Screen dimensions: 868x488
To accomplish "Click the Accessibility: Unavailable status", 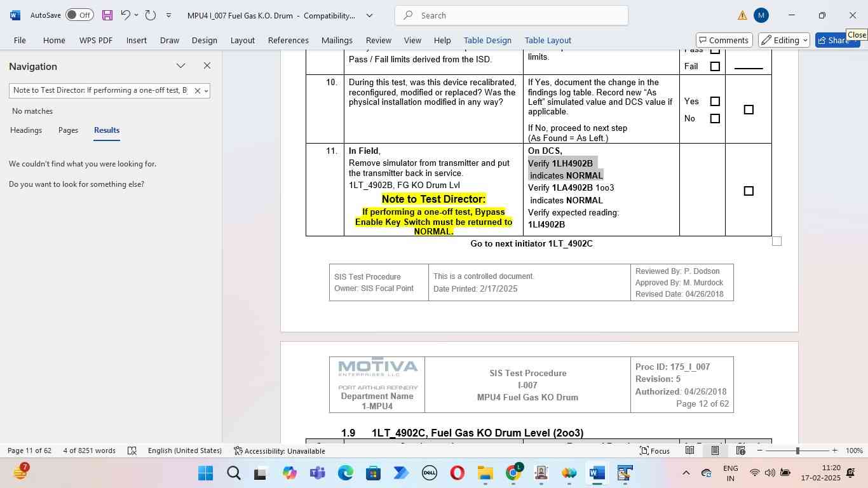I will tap(280, 451).
